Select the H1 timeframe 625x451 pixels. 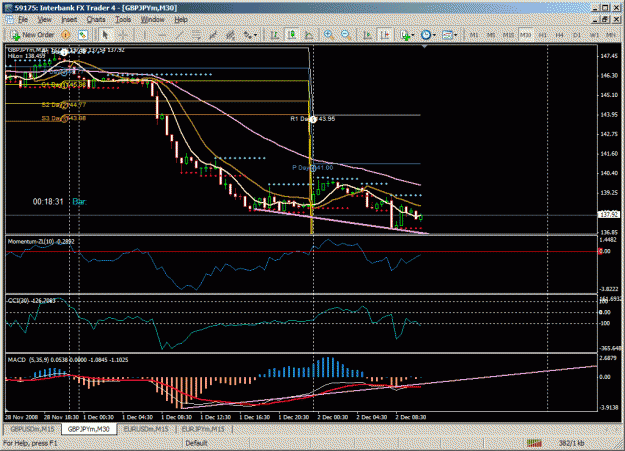point(542,35)
